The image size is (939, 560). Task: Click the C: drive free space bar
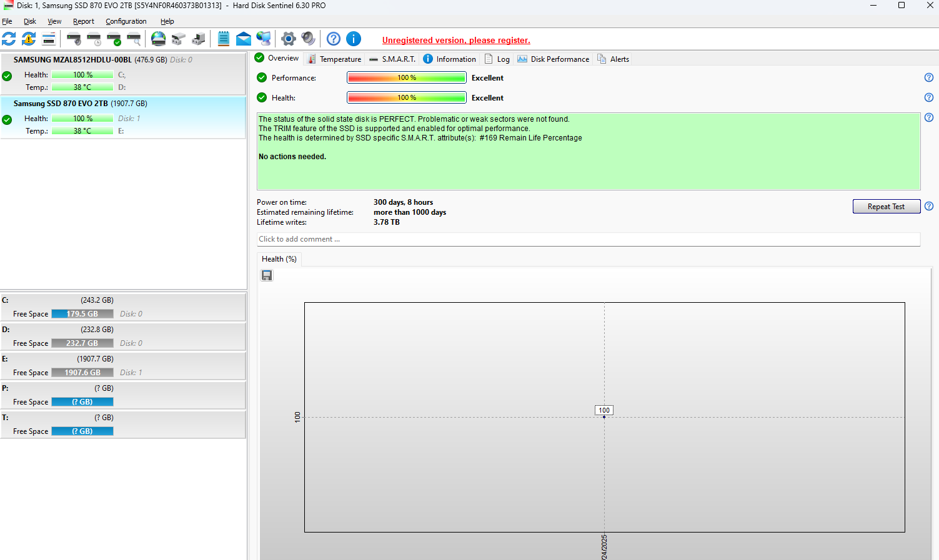82,314
